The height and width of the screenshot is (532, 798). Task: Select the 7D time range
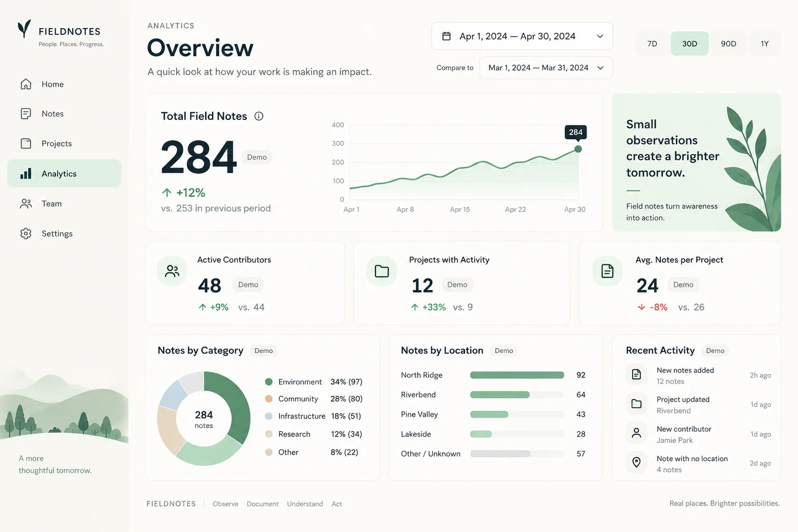click(x=652, y=44)
